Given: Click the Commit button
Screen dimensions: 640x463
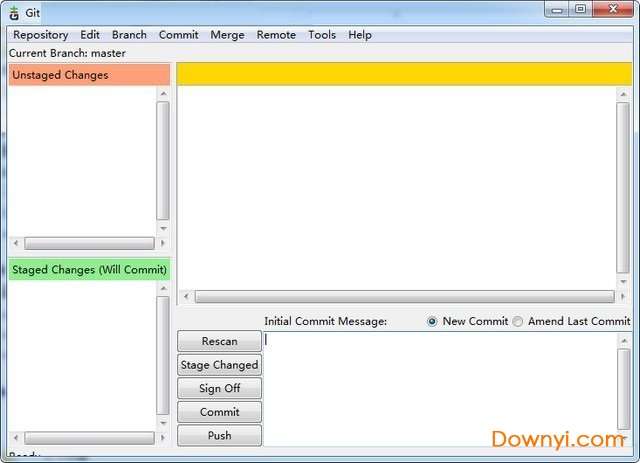Looking at the screenshot, I should 220,412.
